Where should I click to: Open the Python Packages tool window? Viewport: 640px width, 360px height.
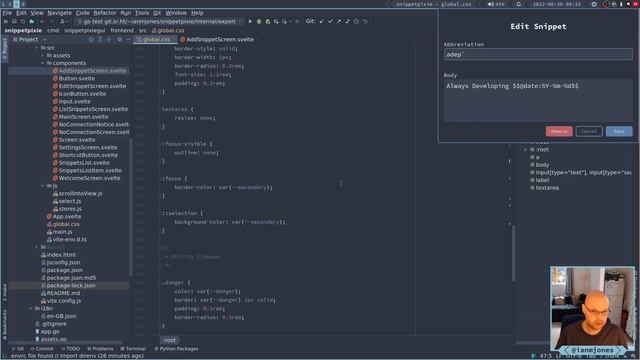point(176,349)
